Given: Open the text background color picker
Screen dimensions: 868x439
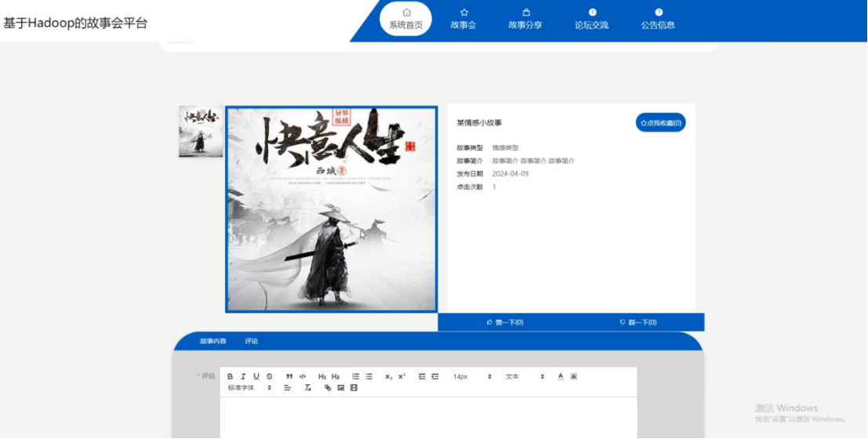Looking at the screenshot, I should tap(573, 376).
